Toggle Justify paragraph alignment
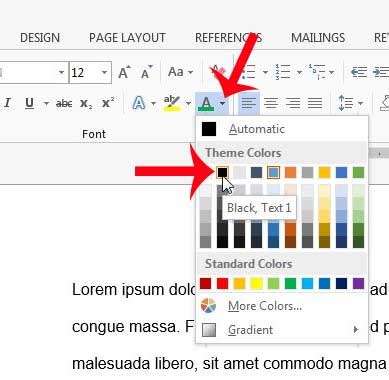The image size is (389, 380). [x=315, y=103]
